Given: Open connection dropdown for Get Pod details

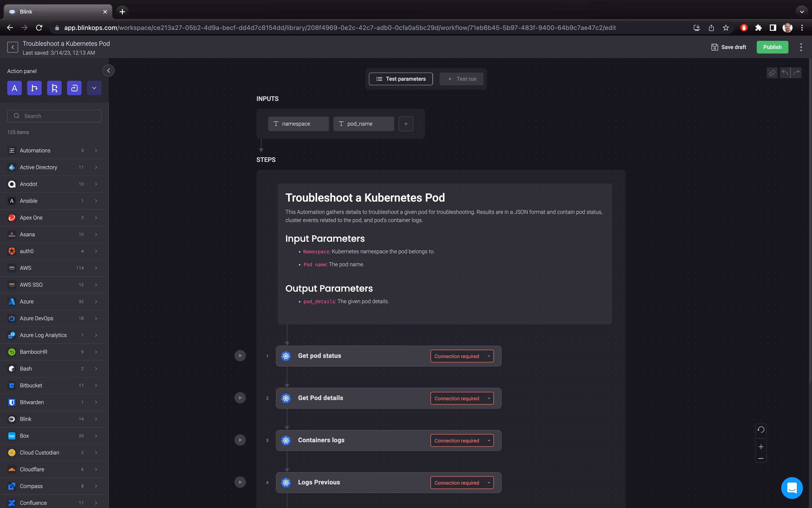Looking at the screenshot, I should 462,398.
